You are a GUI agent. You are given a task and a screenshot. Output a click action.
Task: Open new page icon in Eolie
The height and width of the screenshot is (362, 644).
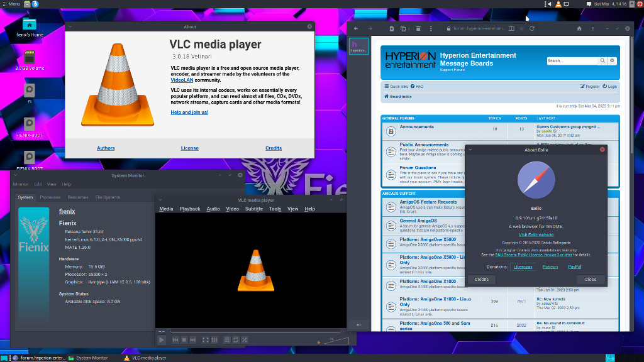tap(391, 29)
